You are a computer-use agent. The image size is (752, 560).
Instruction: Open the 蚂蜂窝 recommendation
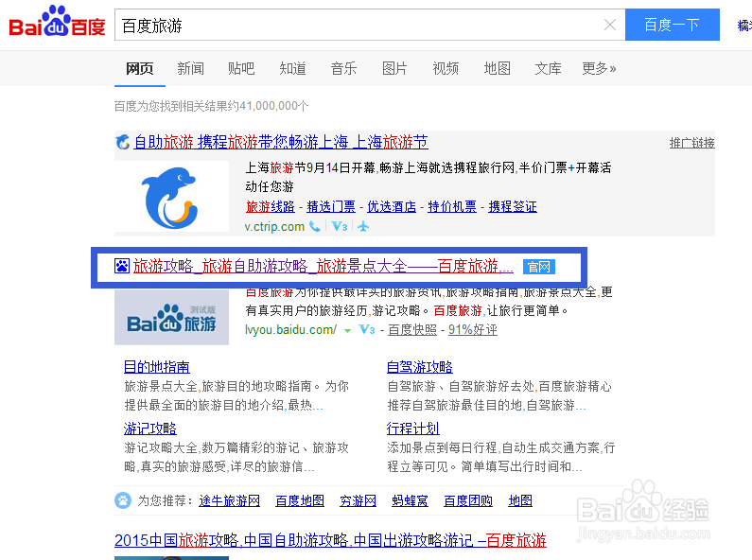tap(410, 501)
